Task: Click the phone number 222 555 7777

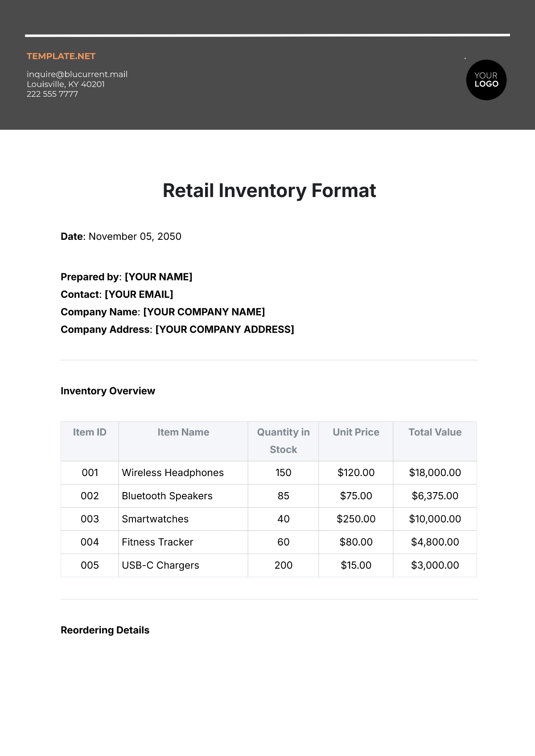Action: pyautogui.click(x=52, y=94)
